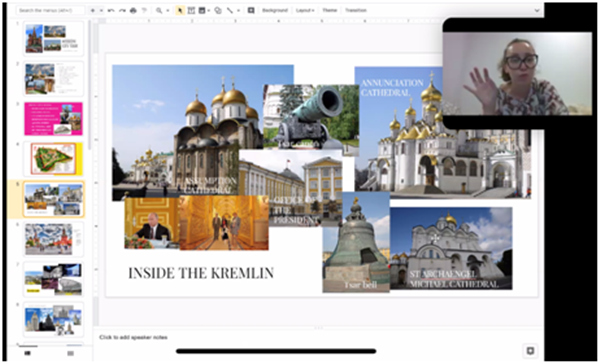600x364 pixels.
Task: Click into the speaker notes field
Action: 318,337
